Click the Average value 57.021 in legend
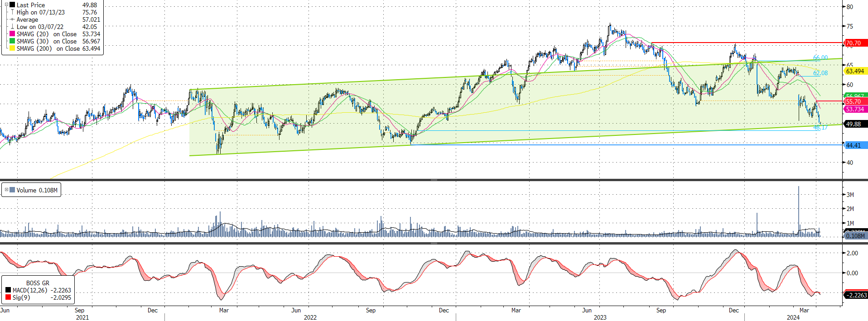The image size is (868, 321). [x=91, y=19]
